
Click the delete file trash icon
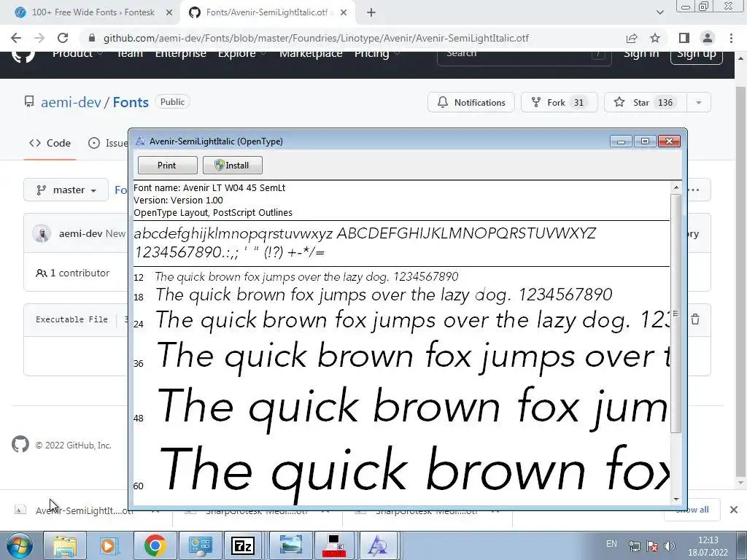click(x=695, y=319)
